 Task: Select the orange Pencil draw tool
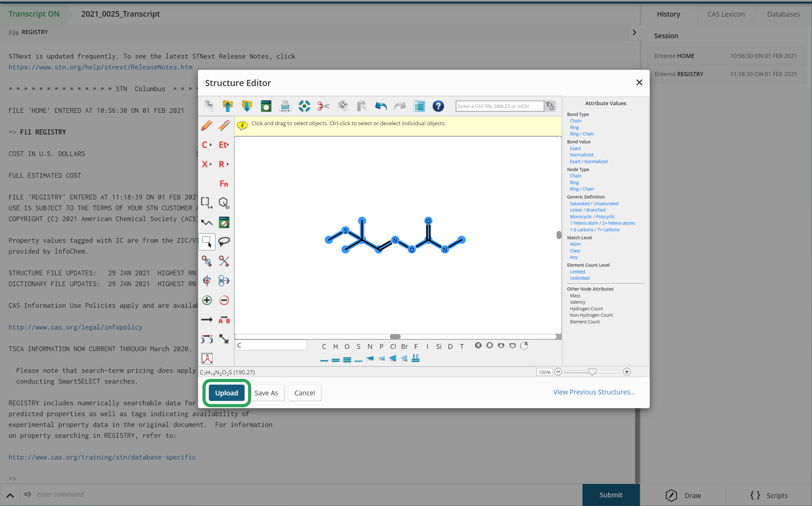207,126
